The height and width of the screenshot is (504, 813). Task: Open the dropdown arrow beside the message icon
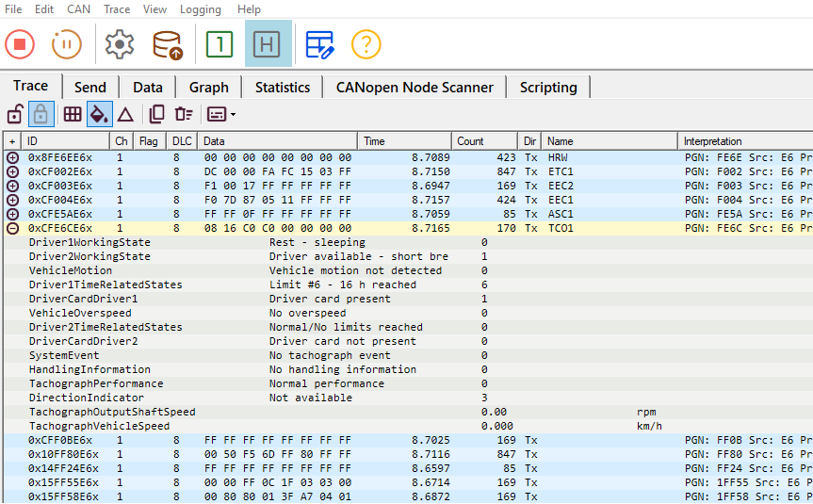[x=233, y=115]
